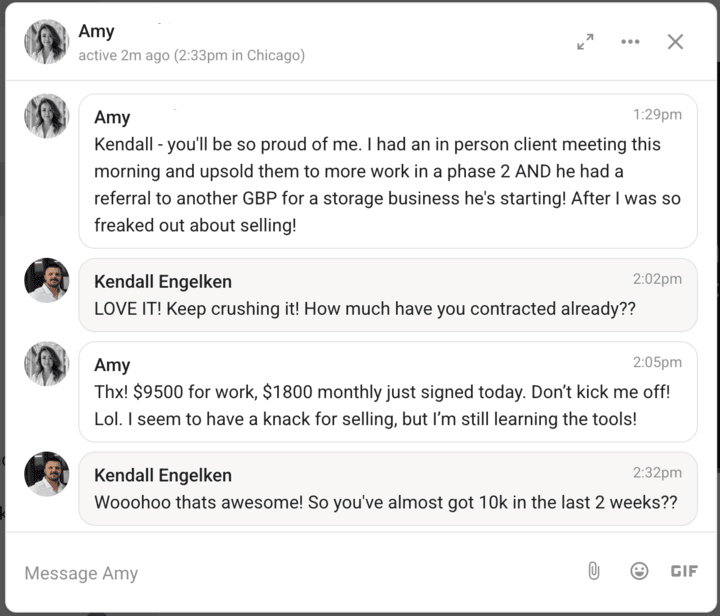720x616 pixels.
Task: Select the message mentioning $9500 for work
Action: tap(365, 405)
